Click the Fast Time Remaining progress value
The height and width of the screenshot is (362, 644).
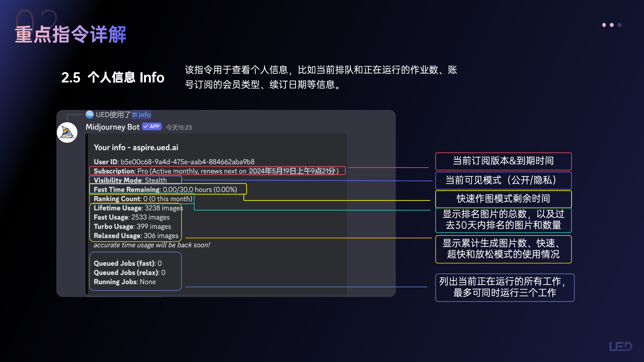[x=200, y=189]
